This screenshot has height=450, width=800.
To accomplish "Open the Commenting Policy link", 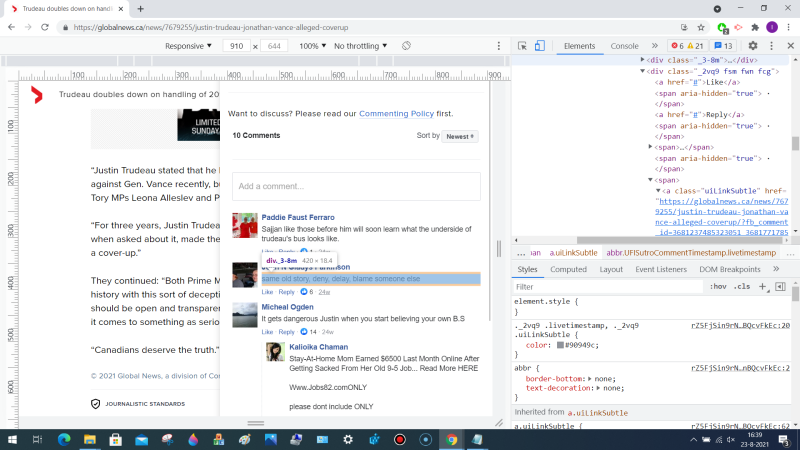I will [396, 114].
